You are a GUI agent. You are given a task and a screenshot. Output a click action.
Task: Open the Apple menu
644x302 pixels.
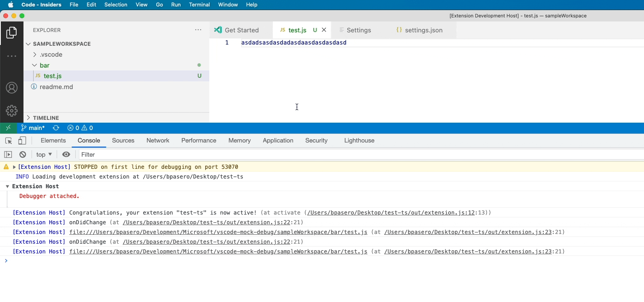(x=11, y=5)
